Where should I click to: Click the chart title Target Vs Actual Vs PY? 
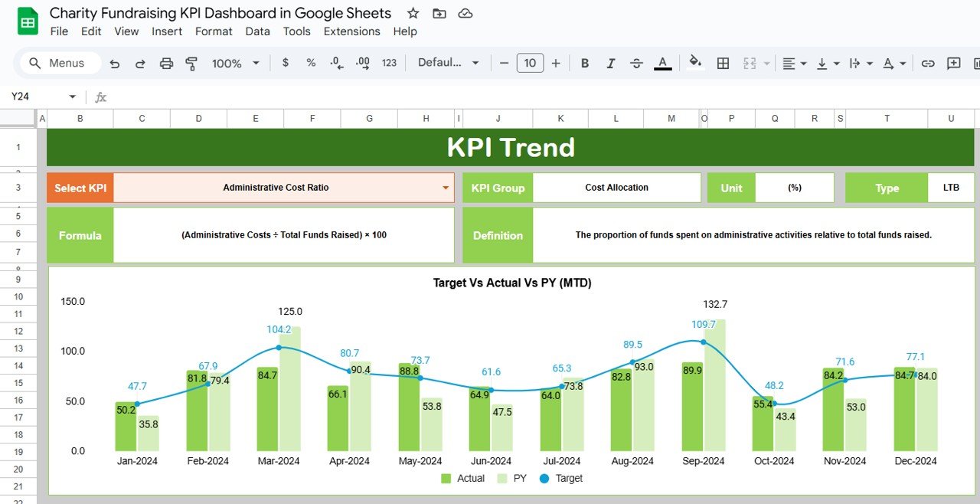[512, 283]
